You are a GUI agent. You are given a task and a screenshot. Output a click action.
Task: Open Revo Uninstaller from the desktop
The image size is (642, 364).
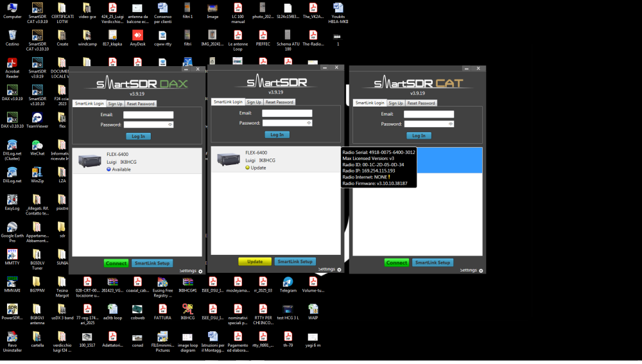click(x=12, y=342)
